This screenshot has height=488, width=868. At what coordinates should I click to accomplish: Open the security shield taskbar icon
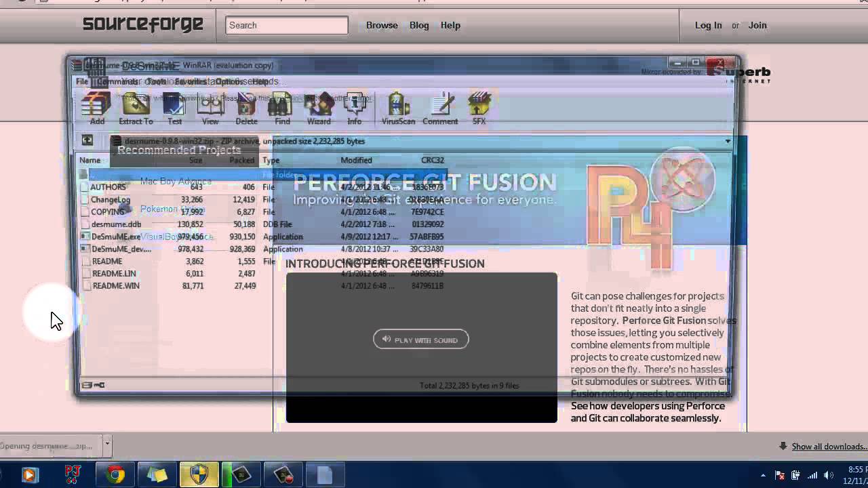pyautogui.click(x=199, y=474)
